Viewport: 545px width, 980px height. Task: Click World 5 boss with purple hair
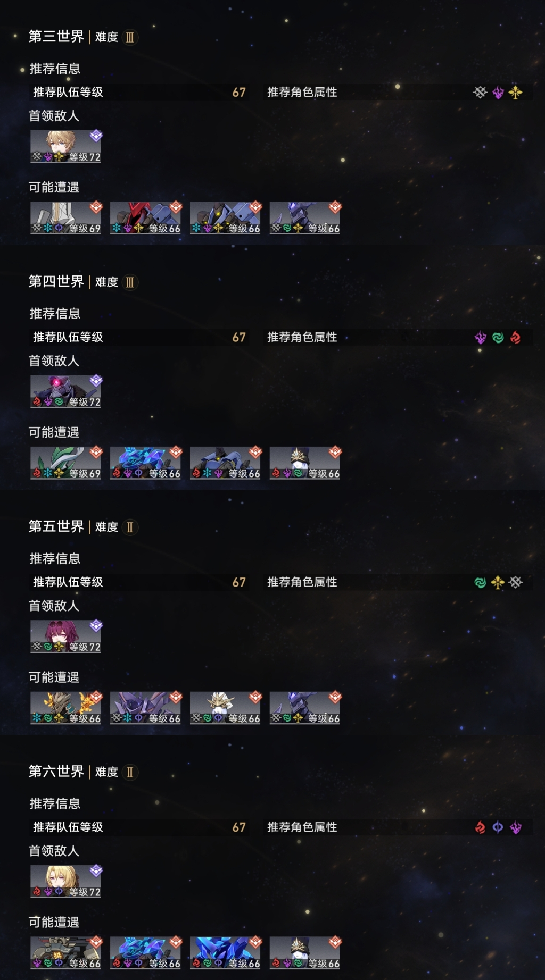point(65,636)
